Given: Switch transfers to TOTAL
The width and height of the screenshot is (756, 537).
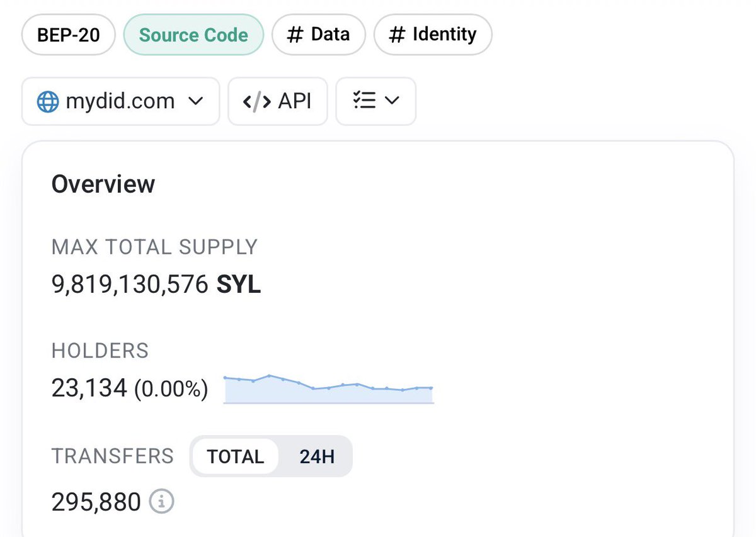Looking at the screenshot, I should pyautogui.click(x=235, y=456).
